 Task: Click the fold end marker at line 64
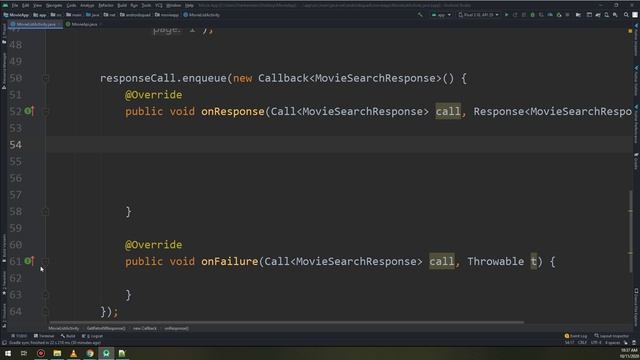click(46, 311)
